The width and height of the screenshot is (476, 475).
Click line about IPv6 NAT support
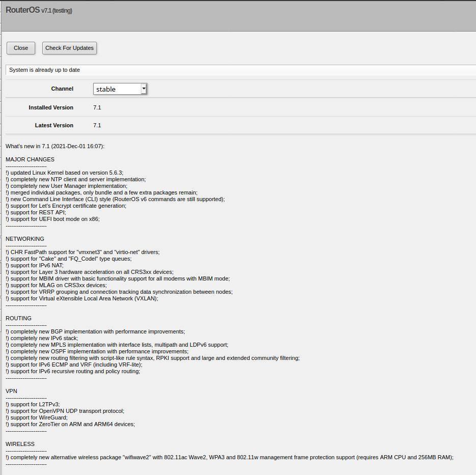35,265
